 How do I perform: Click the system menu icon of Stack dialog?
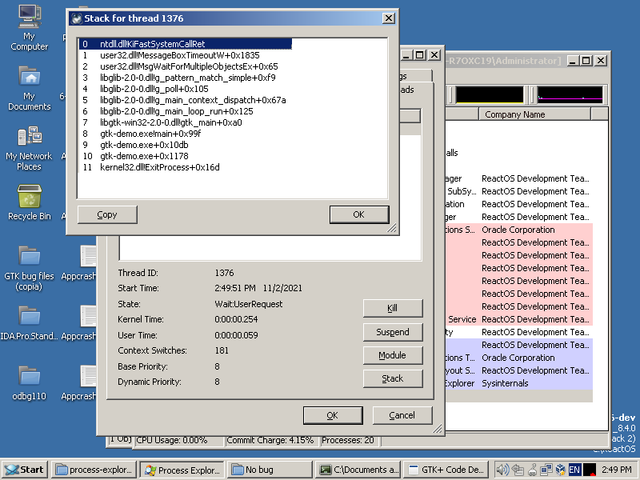pos(76,18)
